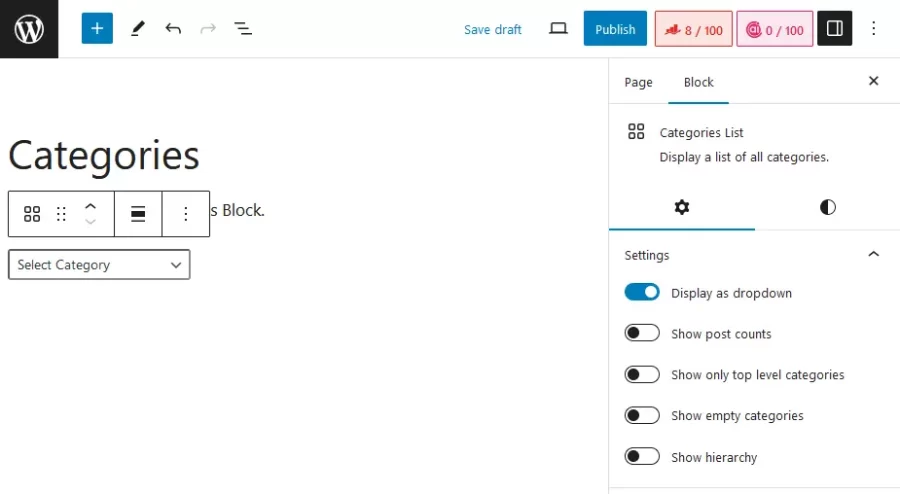Open the Options three-dot menu in top bar

pyautogui.click(x=874, y=28)
